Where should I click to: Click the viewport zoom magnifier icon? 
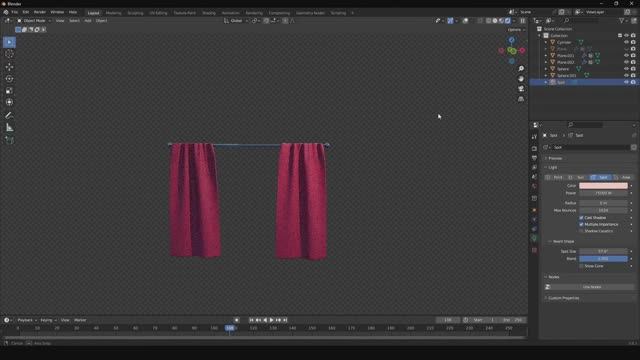point(521,69)
